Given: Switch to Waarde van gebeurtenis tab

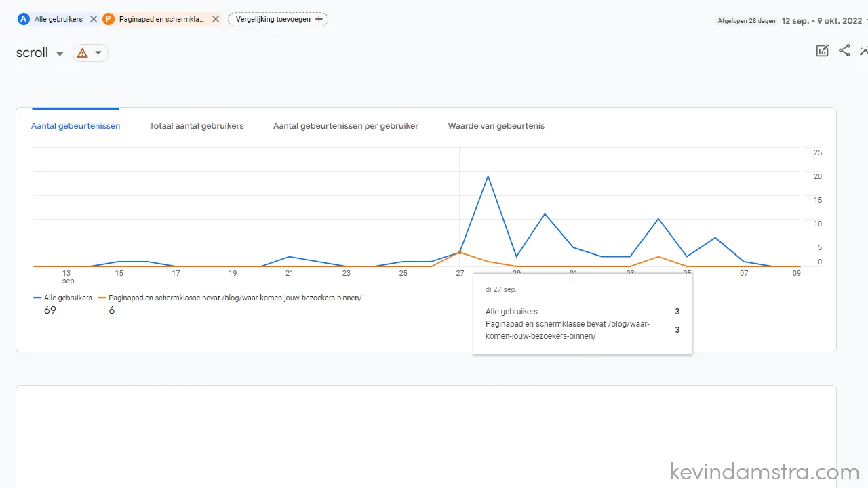Looking at the screenshot, I should [x=496, y=126].
